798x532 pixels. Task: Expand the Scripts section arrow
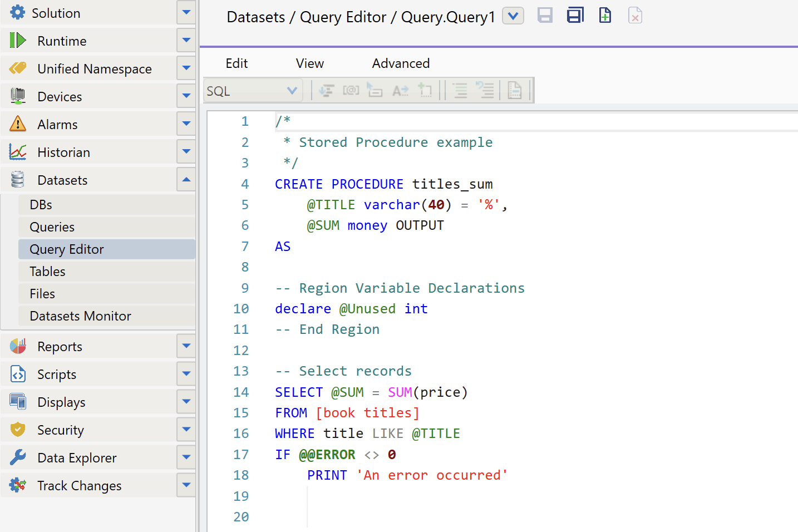click(186, 374)
